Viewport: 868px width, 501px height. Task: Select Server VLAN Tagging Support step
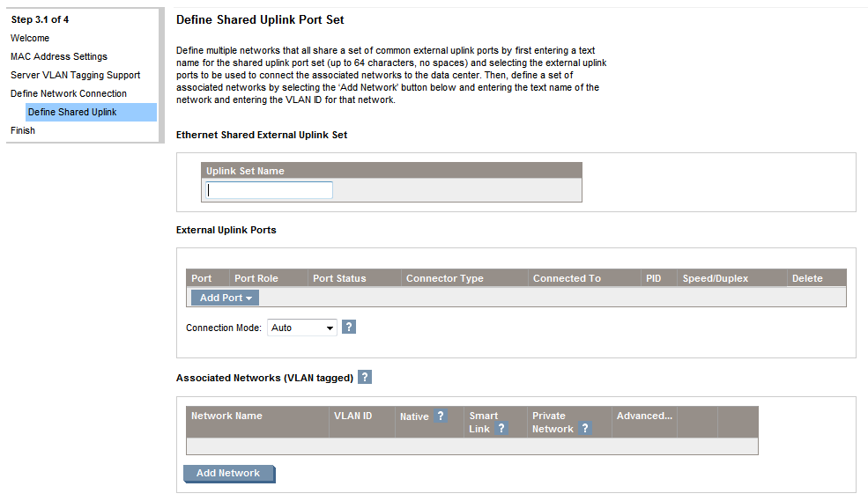click(x=75, y=75)
